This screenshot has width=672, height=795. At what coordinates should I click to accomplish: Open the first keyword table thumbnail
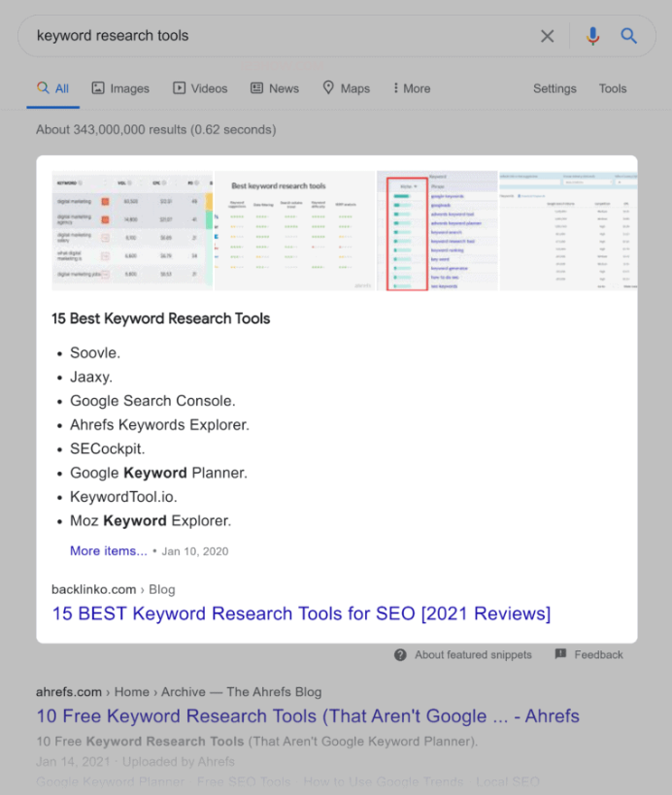tap(132, 231)
